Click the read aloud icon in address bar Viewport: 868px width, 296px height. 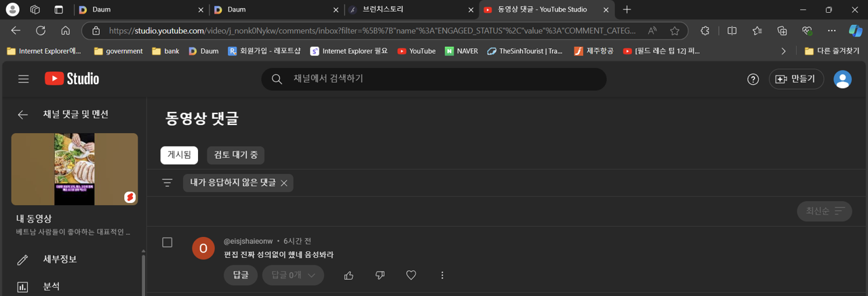click(652, 31)
